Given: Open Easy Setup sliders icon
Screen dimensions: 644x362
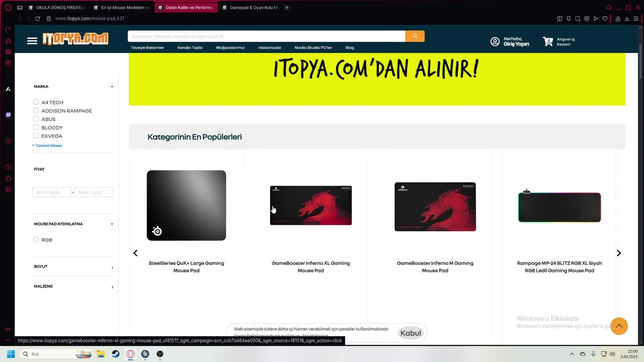Looking at the screenshot, I should coord(636,19).
